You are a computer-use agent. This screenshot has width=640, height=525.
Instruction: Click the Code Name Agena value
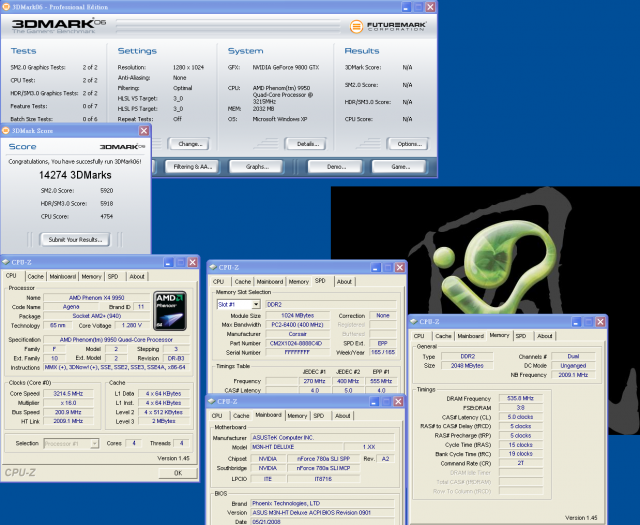tap(71, 307)
